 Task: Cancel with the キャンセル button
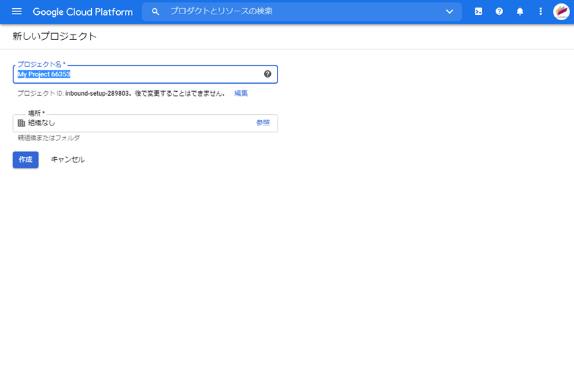pyautogui.click(x=68, y=160)
